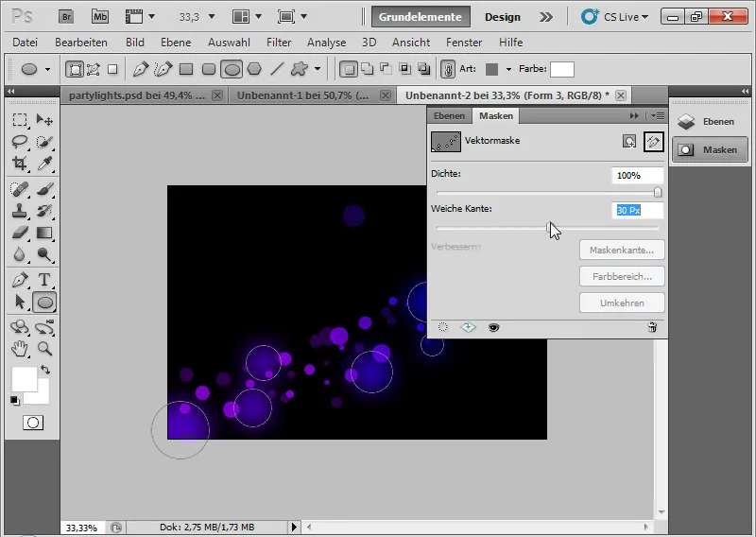Select the Type tool
The height and width of the screenshot is (537, 756).
tap(44, 279)
